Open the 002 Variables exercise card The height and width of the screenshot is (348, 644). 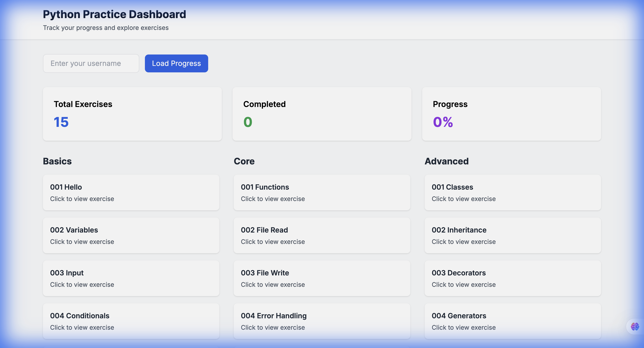pyautogui.click(x=131, y=235)
